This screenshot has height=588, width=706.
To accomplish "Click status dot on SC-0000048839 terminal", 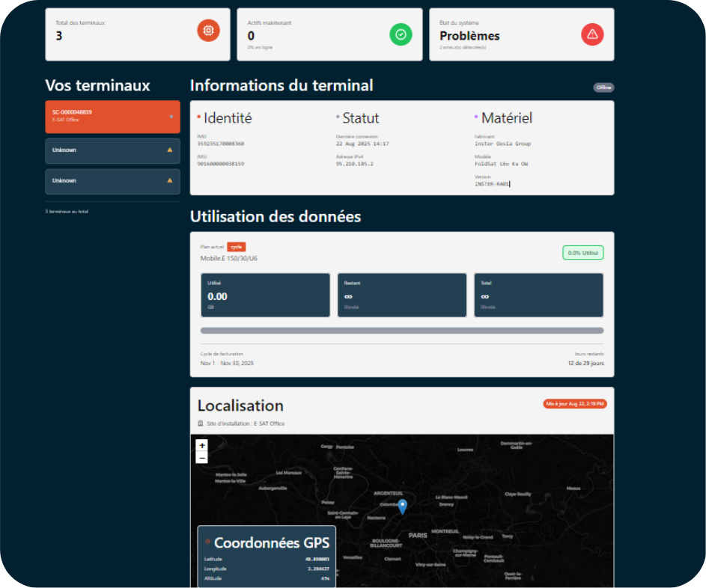I will (171, 116).
